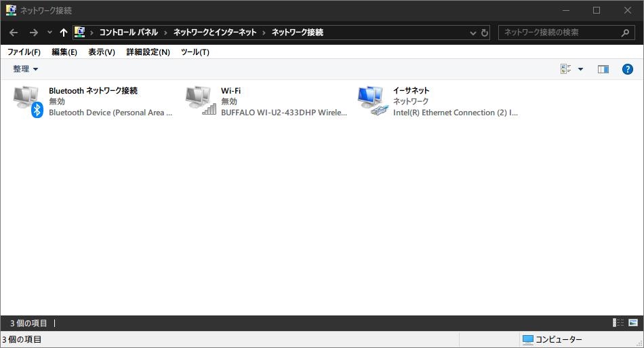The image size is (644, 348).
Task: Click the control panel icon in address bar
Action: pos(80,32)
